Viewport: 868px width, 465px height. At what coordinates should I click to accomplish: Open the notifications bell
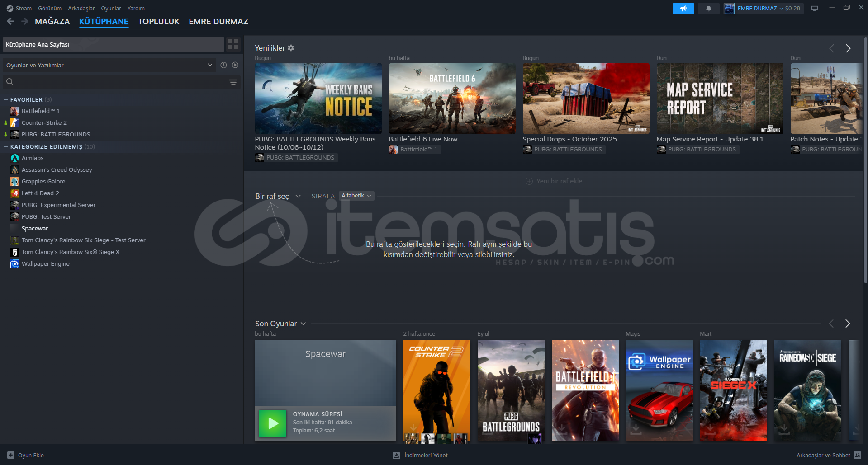(708, 9)
